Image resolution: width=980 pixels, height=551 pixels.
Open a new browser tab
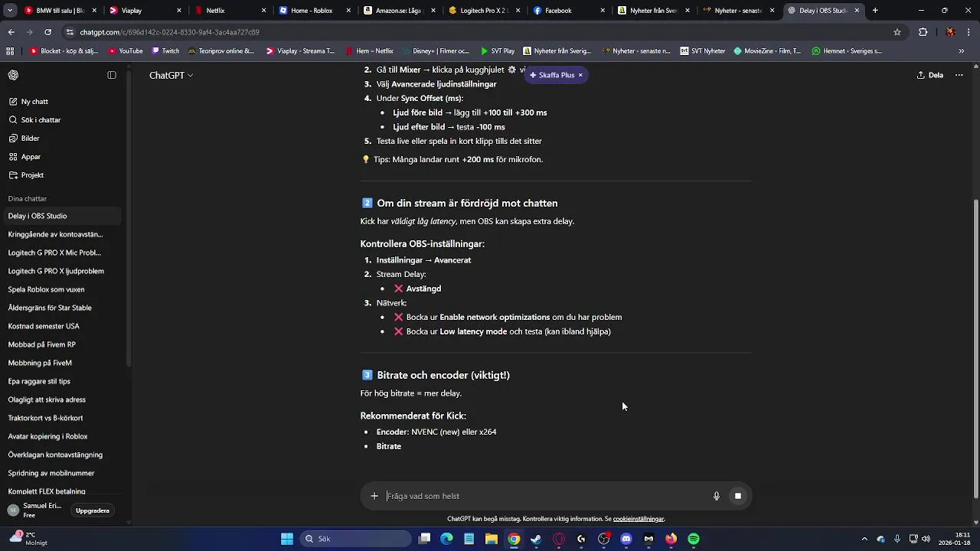pos(875,11)
